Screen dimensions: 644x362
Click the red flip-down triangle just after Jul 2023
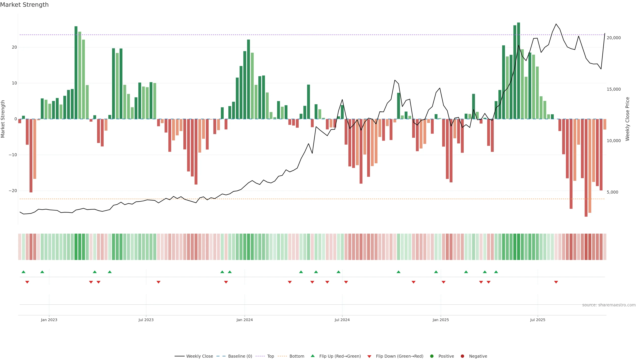(158, 282)
